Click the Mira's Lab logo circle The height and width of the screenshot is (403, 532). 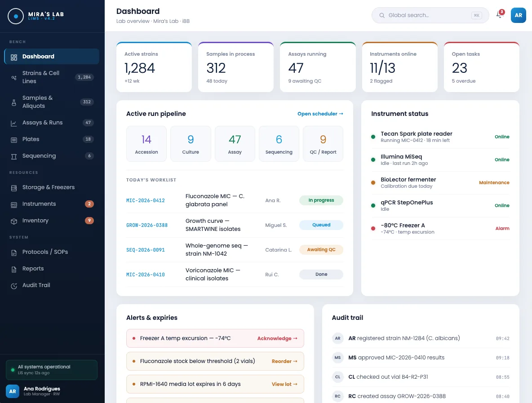16,16
